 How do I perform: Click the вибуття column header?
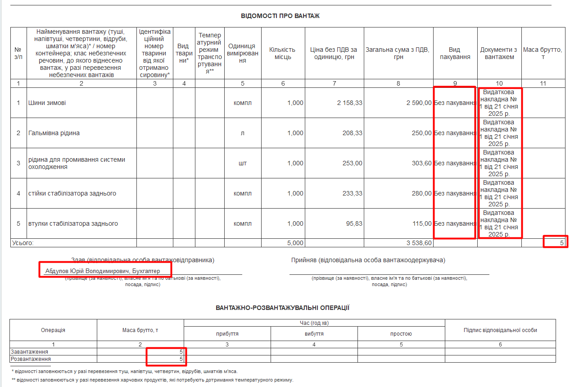tap(314, 334)
